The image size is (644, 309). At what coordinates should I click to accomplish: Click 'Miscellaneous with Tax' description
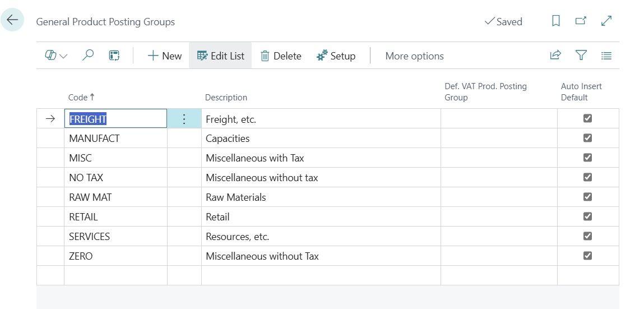click(x=321, y=158)
